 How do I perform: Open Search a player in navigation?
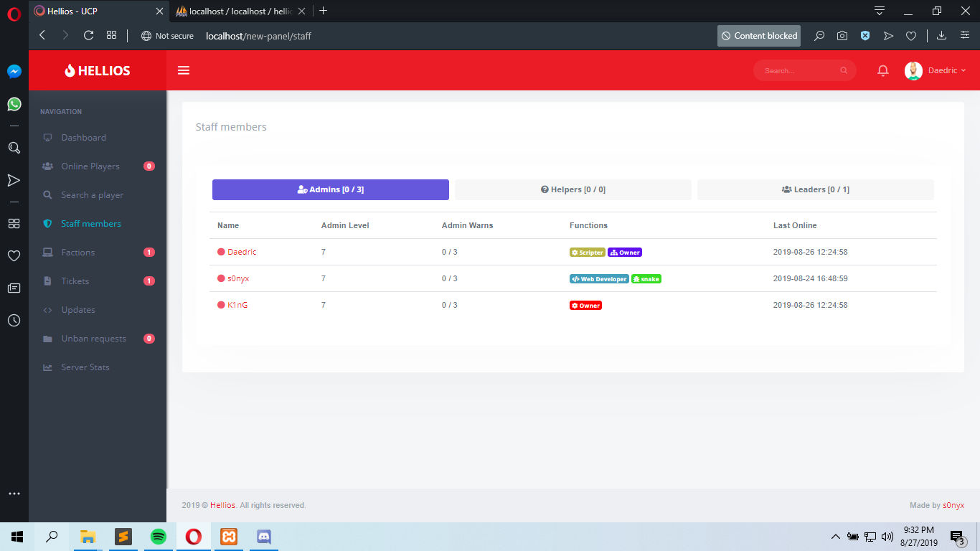tap(98, 195)
